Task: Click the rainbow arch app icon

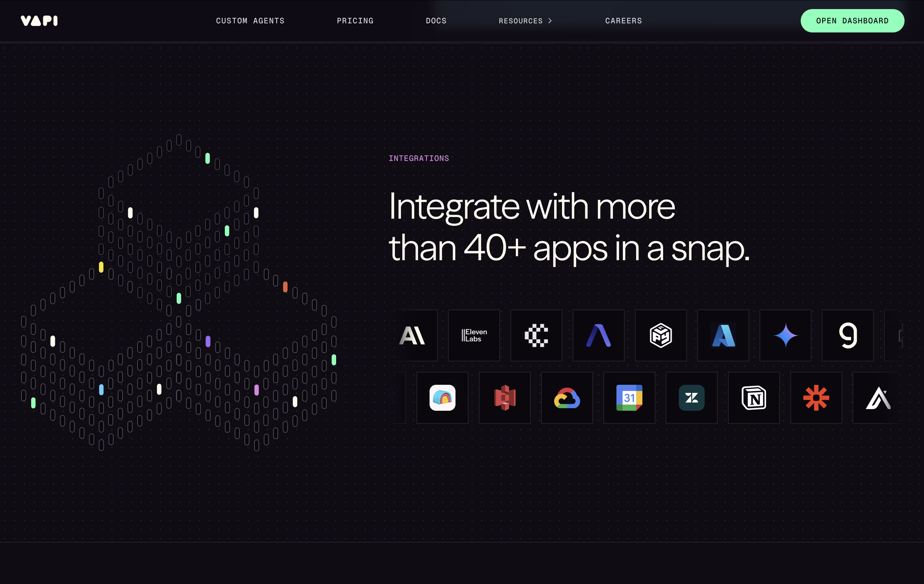Action: 443,397
